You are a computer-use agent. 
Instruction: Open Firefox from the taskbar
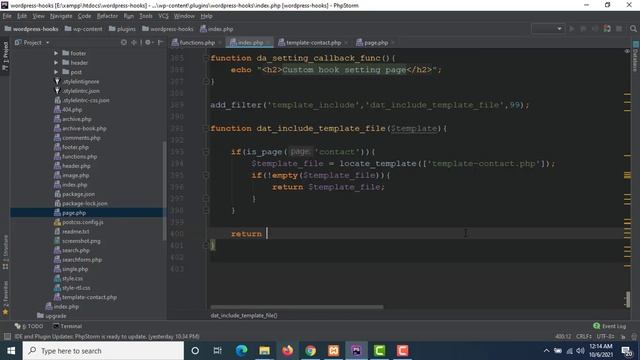click(287, 351)
